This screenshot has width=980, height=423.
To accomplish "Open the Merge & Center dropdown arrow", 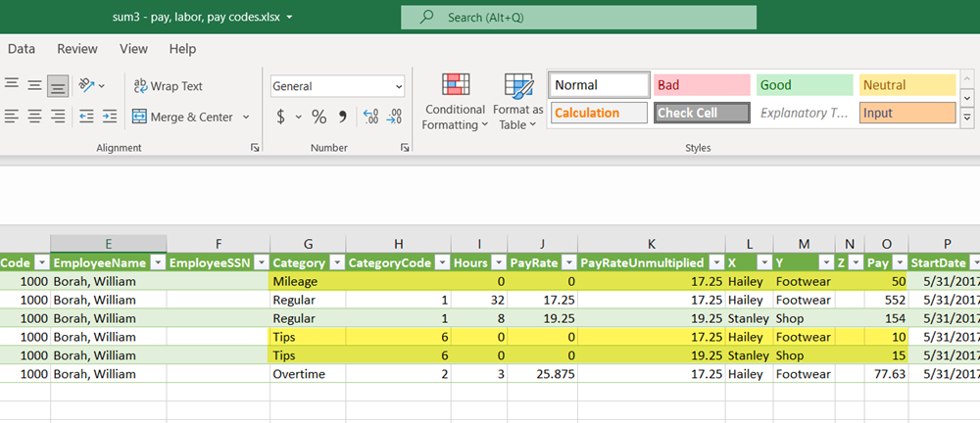I will point(246,117).
